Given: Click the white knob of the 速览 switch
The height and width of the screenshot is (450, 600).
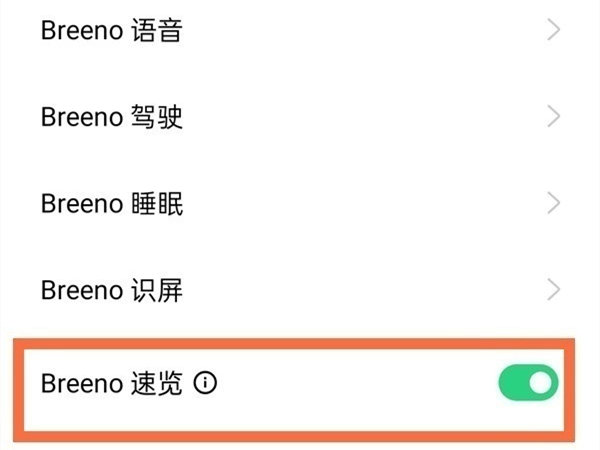Looking at the screenshot, I should click(x=541, y=384).
